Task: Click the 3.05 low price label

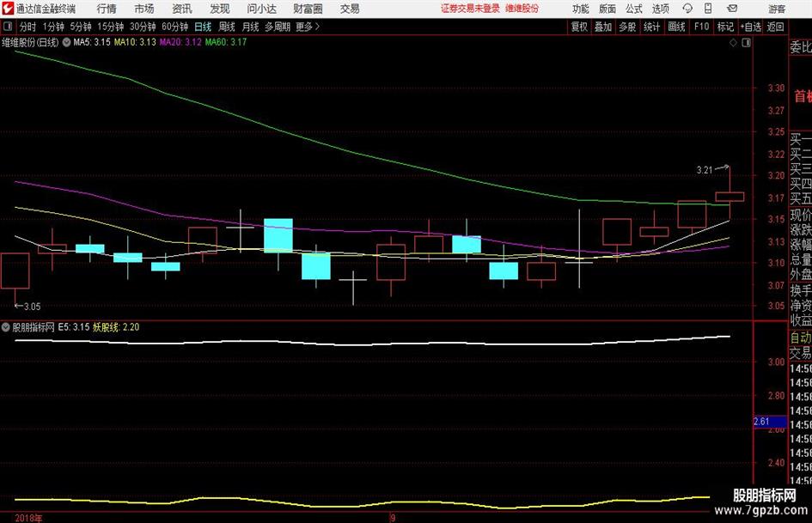Action: coord(32,307)
